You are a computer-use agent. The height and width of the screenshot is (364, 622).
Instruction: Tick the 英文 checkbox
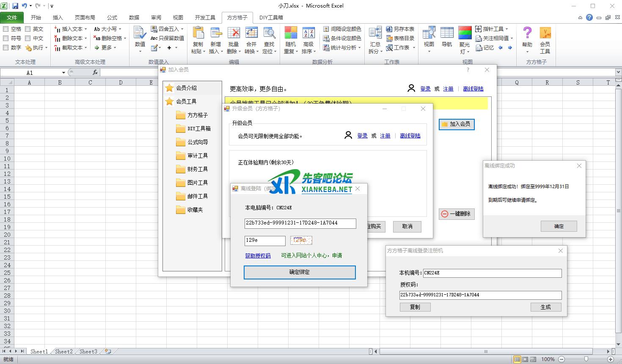28,29
